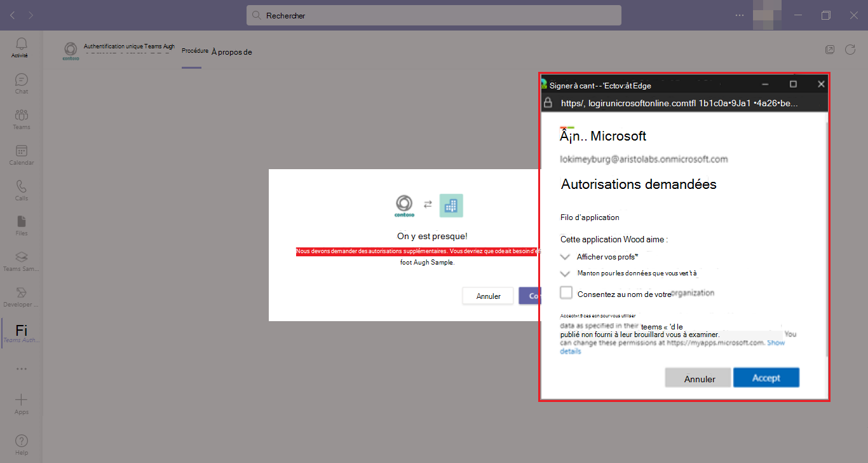Image resolution: width=868 pixels, height=463 pixels.
Task: Show more apps via ellipsis in sidebar
Action: coord(21,369)
